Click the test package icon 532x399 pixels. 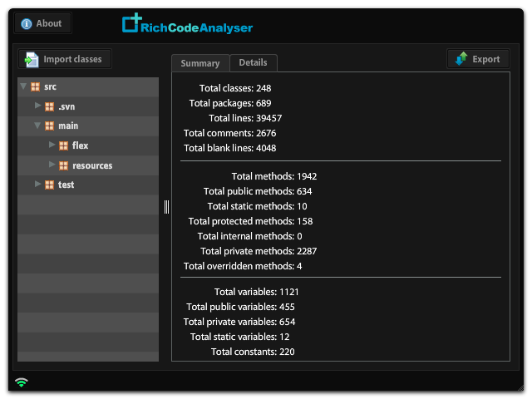(x=49, y=185)
